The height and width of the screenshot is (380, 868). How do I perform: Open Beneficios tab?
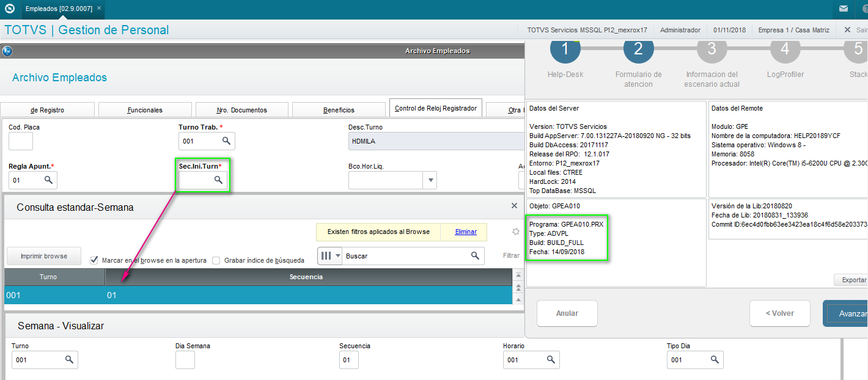click(x=339, y=110)
